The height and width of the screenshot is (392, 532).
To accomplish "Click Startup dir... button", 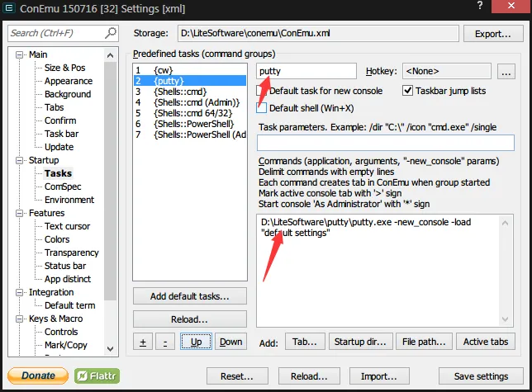I will pyautogui.click(x=360, y=342).
